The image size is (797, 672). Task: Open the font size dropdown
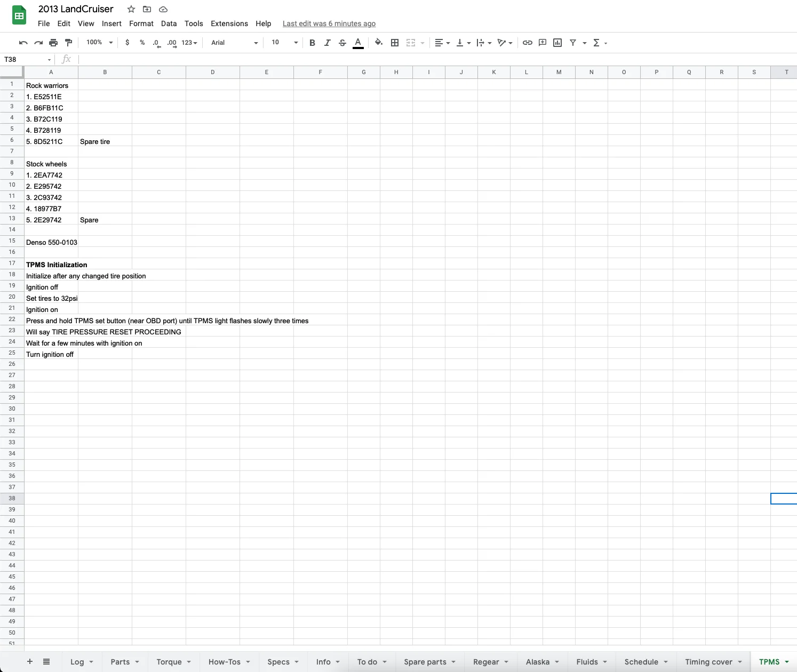tap(284, 43)
